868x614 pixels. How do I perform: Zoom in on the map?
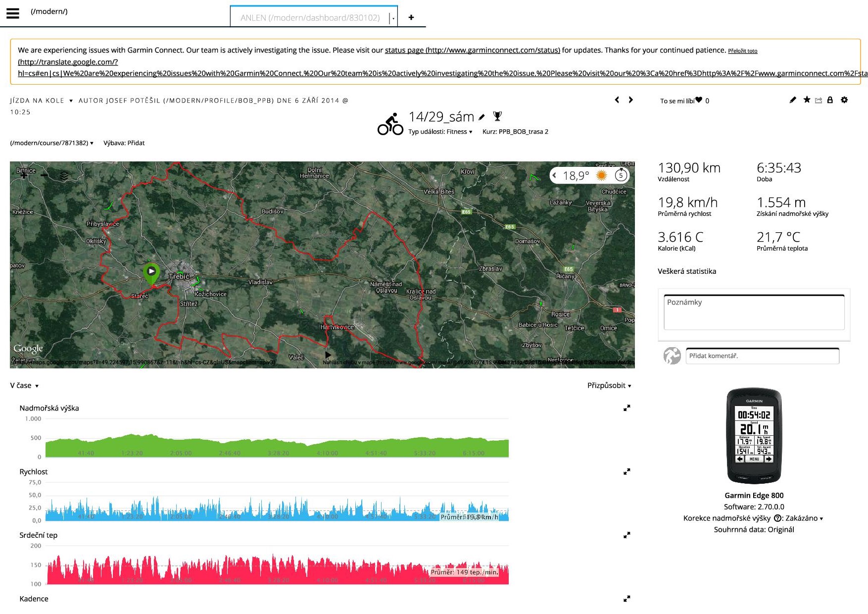click(24, 175)
